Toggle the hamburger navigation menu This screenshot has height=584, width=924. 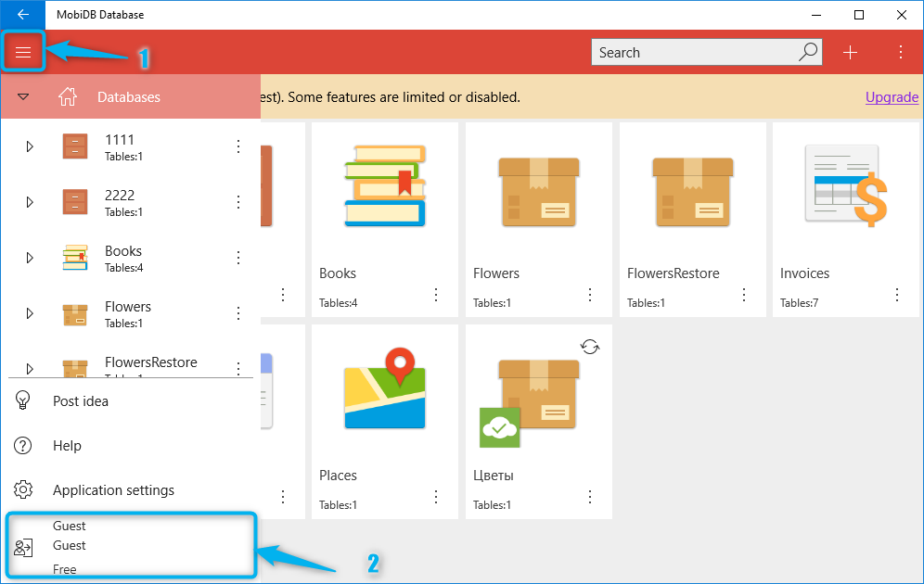point(23,53)
